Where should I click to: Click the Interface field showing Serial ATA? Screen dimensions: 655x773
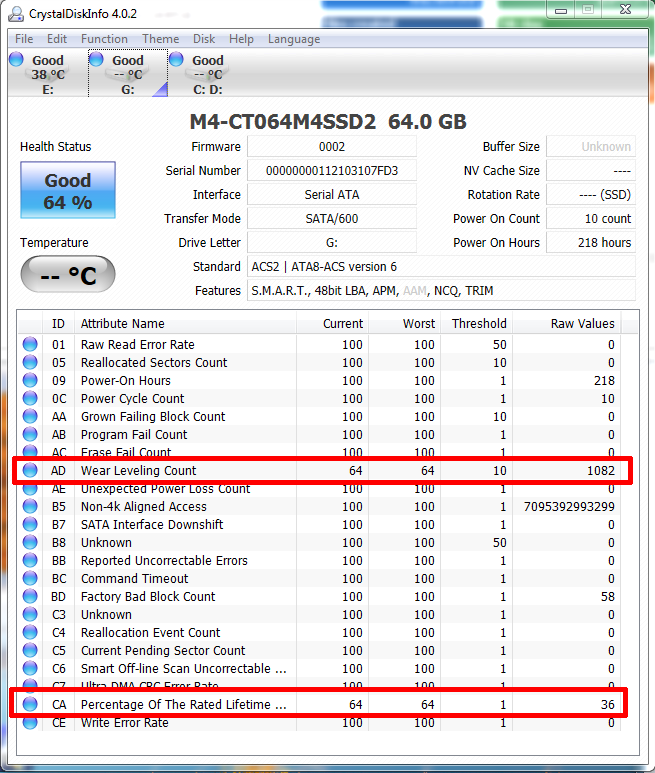click(x=332, y=194)
